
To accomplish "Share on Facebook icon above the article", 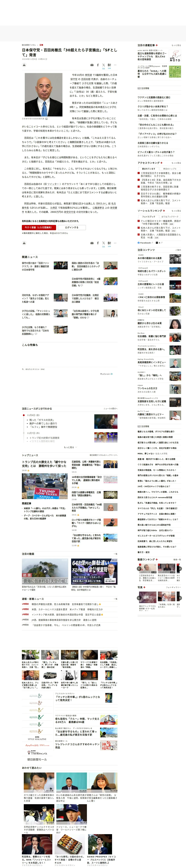I will pos(98,65).
